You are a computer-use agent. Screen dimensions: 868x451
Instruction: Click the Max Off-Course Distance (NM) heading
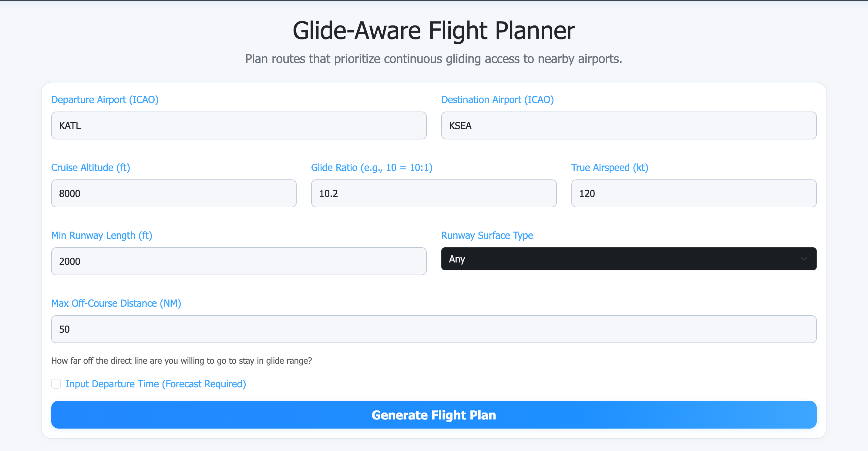(116, 303)
